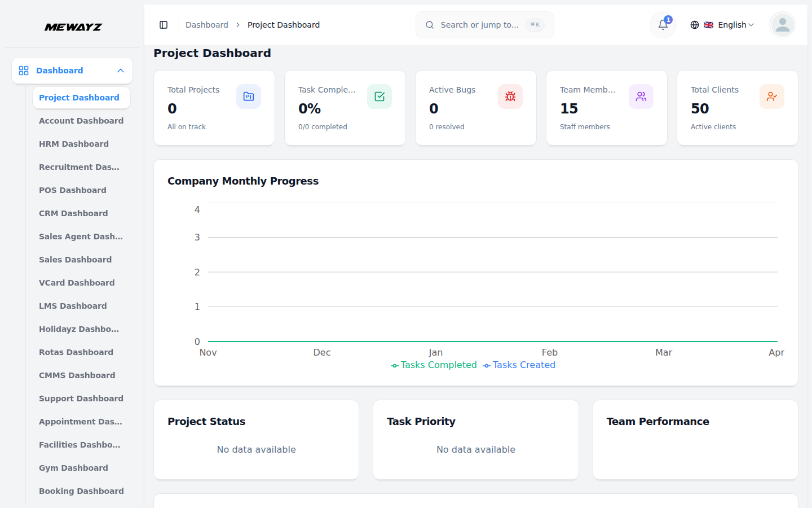Open the Booking Dashboard page
The width and height of the screenshot is (812, 508).
[x=81, y=491]
